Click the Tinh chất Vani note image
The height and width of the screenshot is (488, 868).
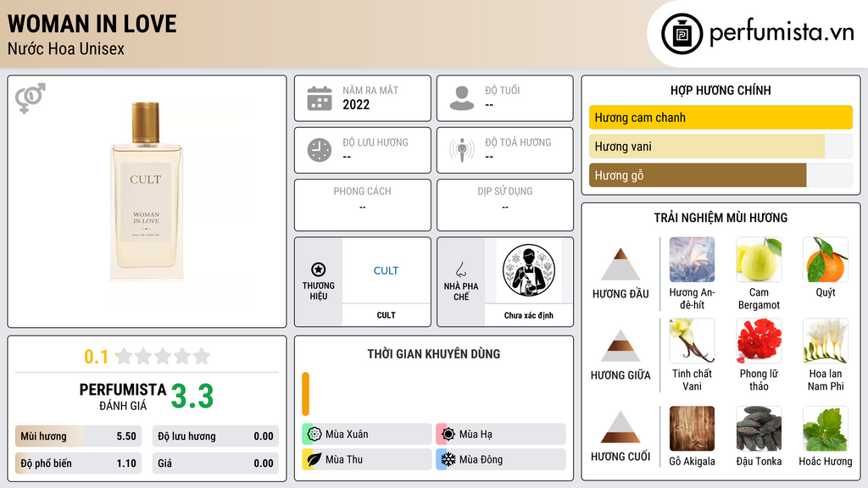point(692,341)
